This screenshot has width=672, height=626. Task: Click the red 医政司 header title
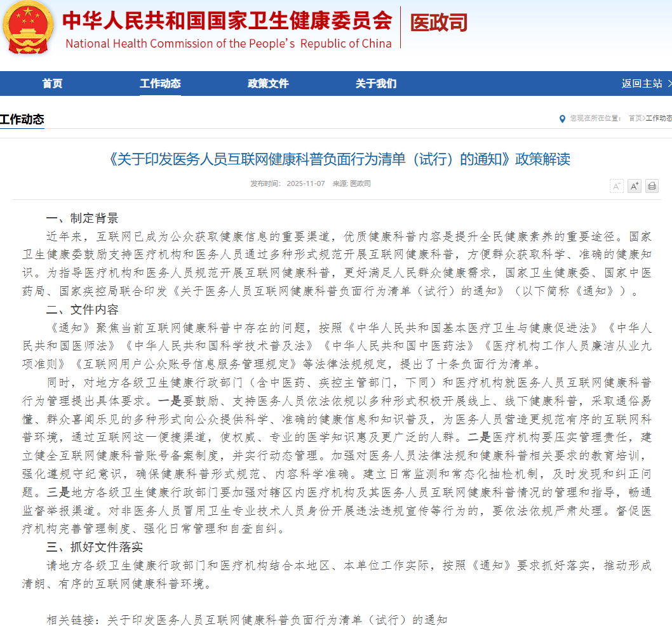438,23
